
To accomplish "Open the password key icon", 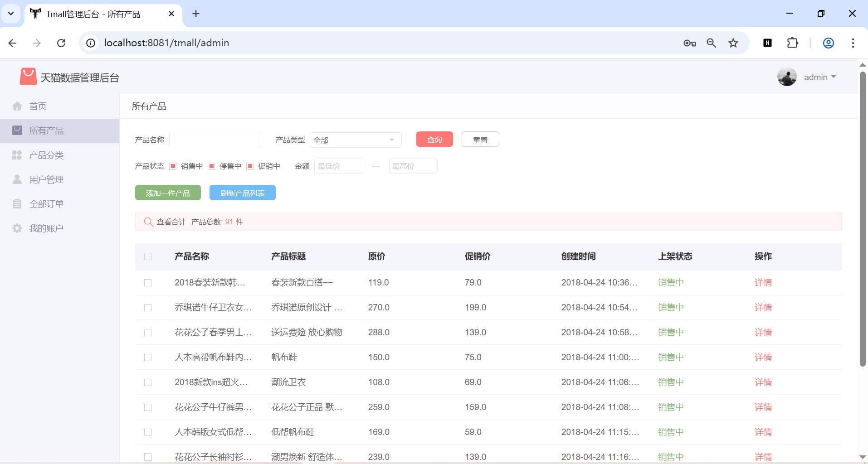I will click(690, 43).
